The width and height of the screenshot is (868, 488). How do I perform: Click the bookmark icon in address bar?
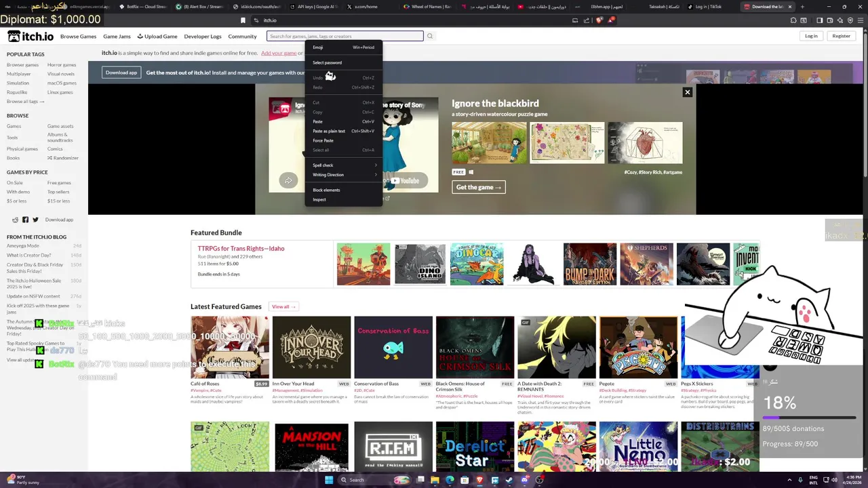243,20
